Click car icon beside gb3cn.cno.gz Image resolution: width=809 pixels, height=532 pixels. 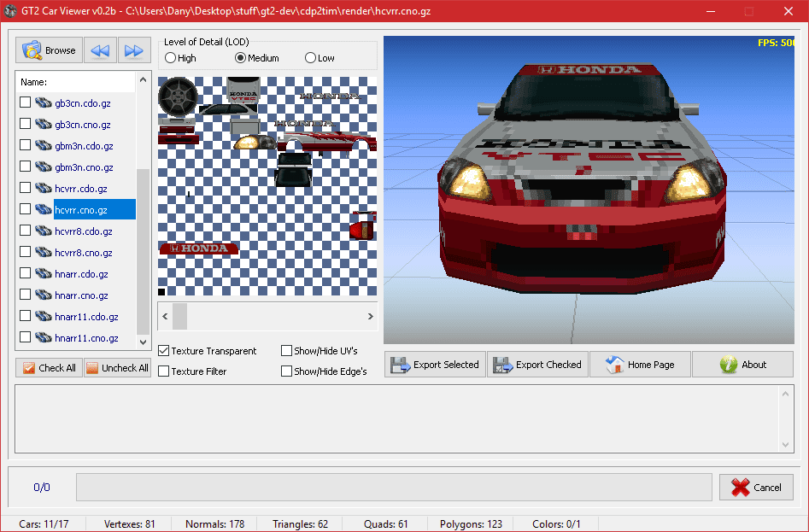point(44,124)
